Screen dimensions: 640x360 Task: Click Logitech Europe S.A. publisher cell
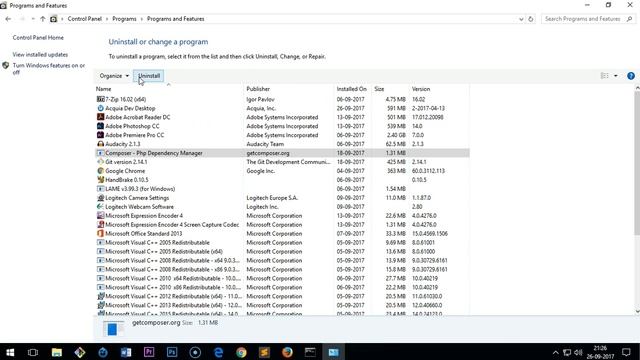(272, 198)
